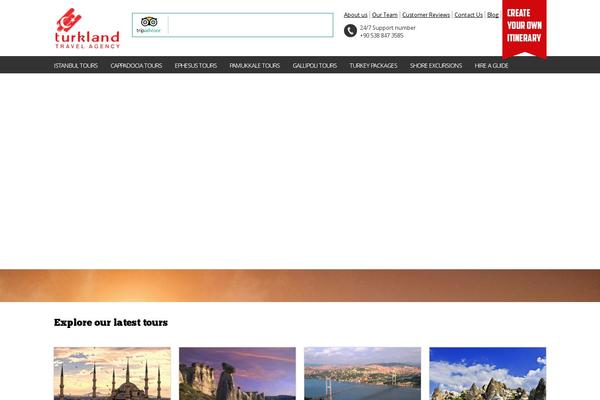Viewport: 600px width, 400px height.
Task: Open the Customer Reviews link
Action: (426, 15)
